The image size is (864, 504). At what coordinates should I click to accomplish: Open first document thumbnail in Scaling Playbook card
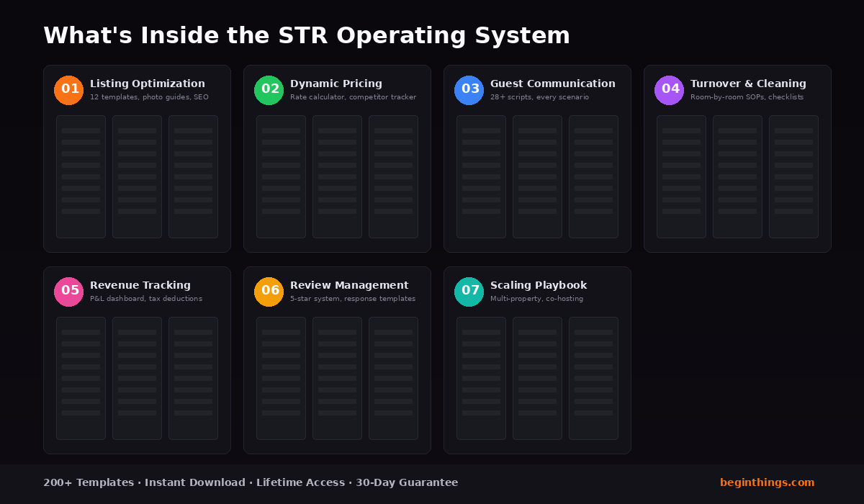click(x=481, y=378)
